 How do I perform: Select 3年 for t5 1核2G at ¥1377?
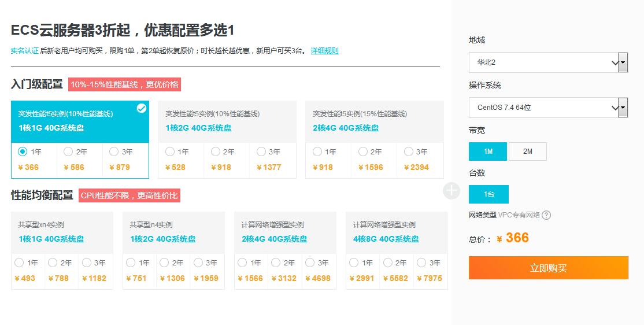point(261,152)
